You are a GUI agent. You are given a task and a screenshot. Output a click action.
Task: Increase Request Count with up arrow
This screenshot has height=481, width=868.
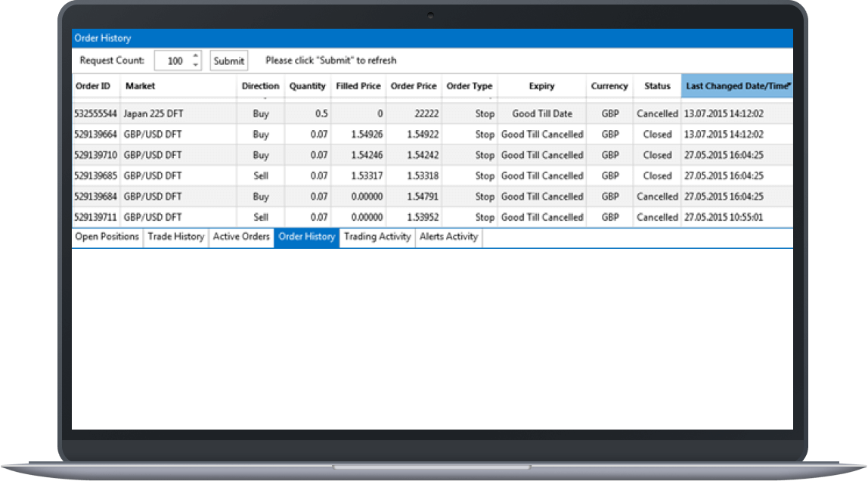[x=196, y=56]
